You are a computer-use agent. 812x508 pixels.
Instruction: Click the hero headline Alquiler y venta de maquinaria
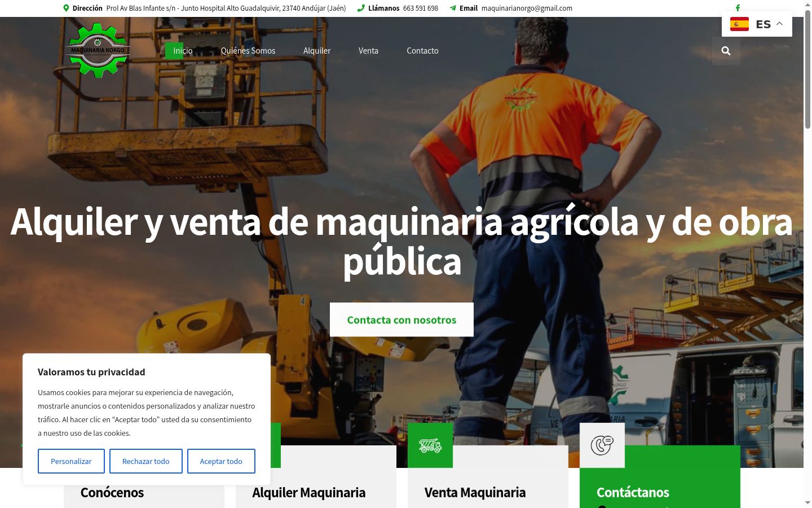click(401, 242)
